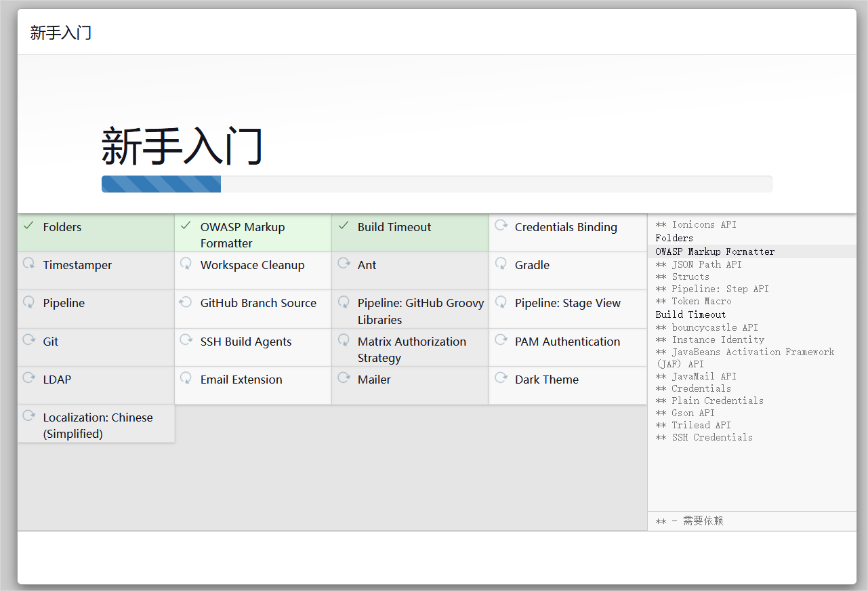
Task: Select the GitHub Branch Source plugin cell
Action: pos(253,309)
